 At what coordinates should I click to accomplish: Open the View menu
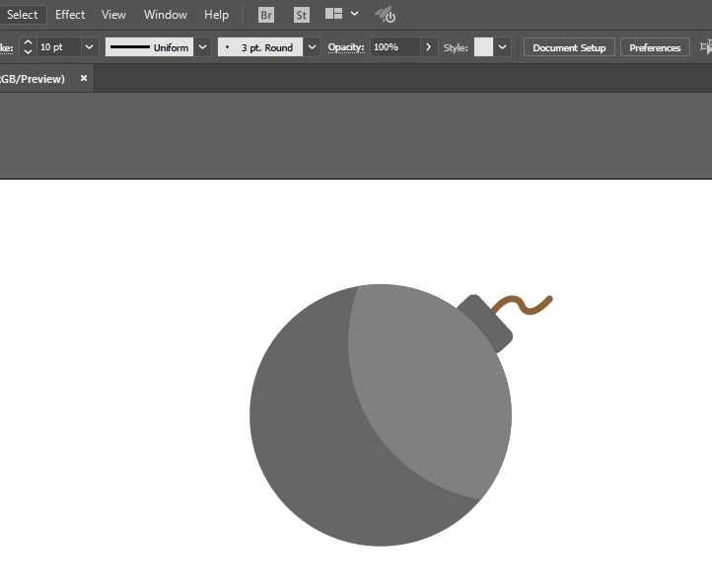113,15
